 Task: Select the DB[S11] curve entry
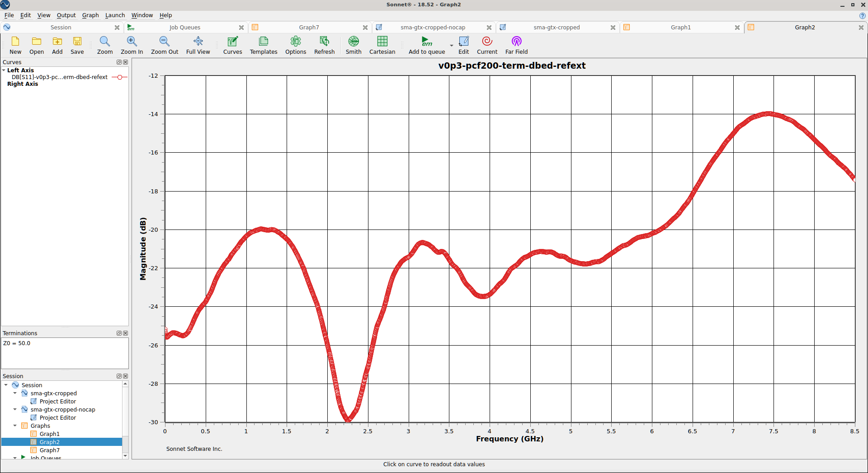tap(60, 77)
